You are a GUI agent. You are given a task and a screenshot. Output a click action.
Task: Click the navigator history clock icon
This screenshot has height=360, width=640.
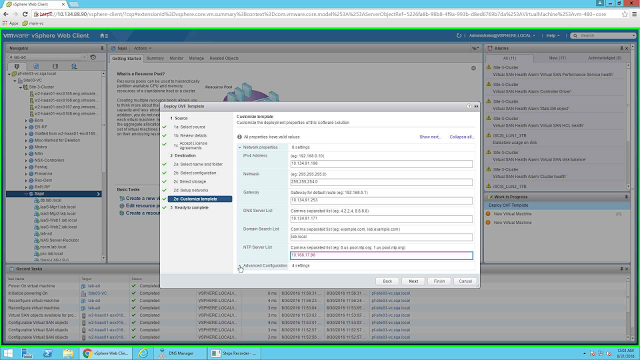coord(93,57)
